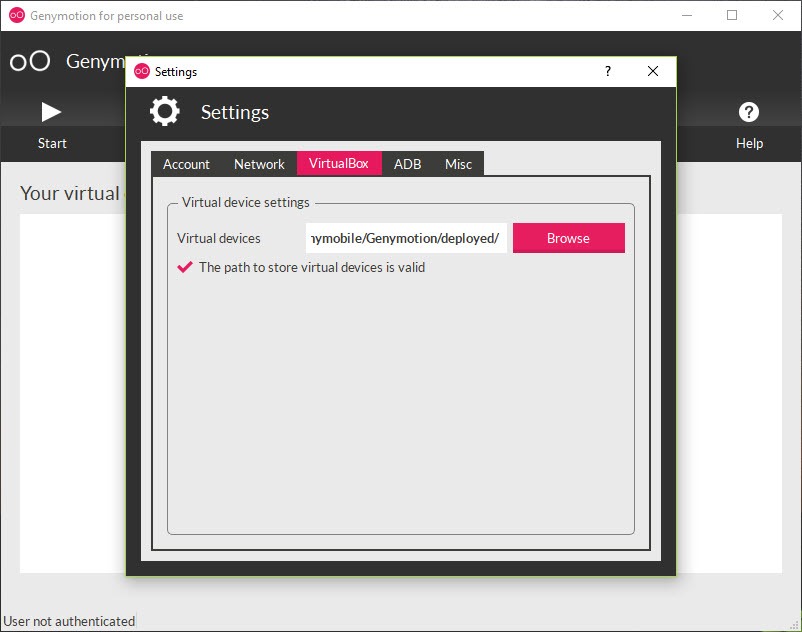Open the Misc tab
The height and width of the screenshot is (632, 802).
coord(458,164)
